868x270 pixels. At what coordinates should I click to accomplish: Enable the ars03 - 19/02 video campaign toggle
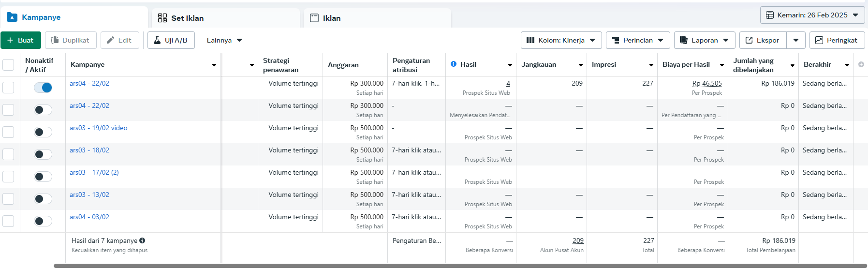coord(43,132)
